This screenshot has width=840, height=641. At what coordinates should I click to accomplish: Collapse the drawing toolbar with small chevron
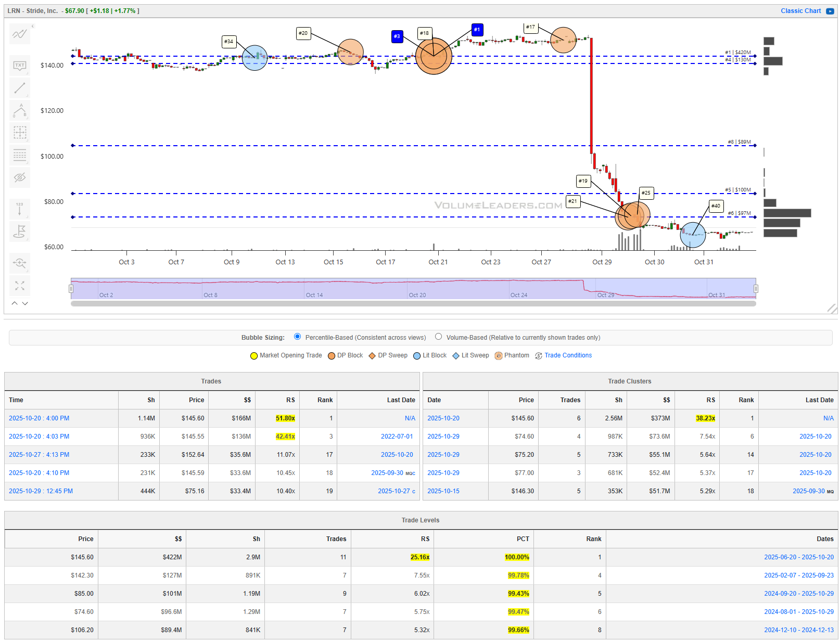pos(32,26)
